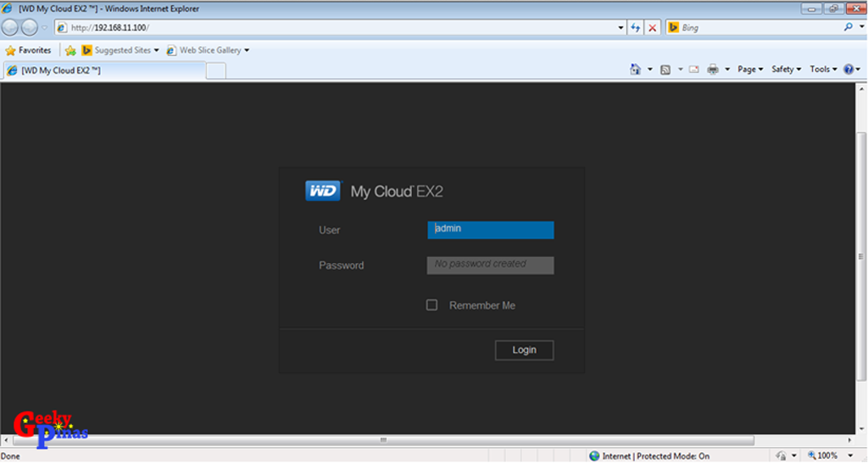Click the Internet Explorer title bar icon
This screenshot has width=868, height=463.
[x=7, y=8]
